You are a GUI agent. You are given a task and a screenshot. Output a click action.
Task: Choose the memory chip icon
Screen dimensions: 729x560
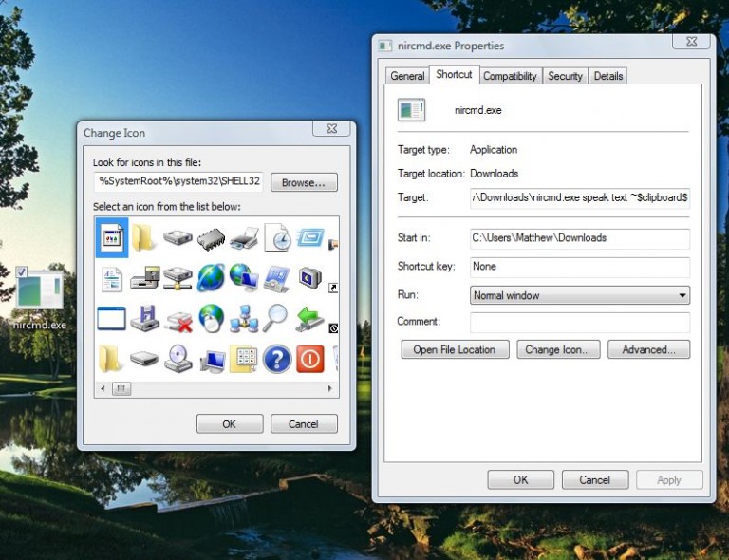pyautogui.click(x=211, y=238)
